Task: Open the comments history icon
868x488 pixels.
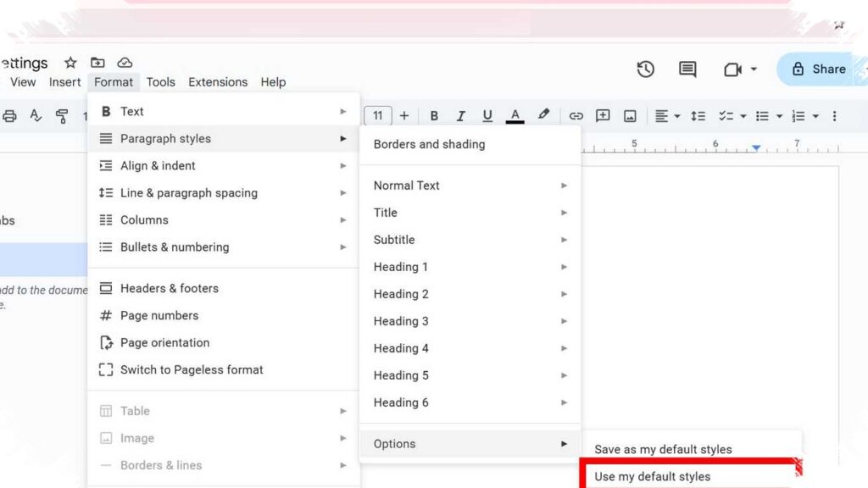Action: click(x=687, y=69)
